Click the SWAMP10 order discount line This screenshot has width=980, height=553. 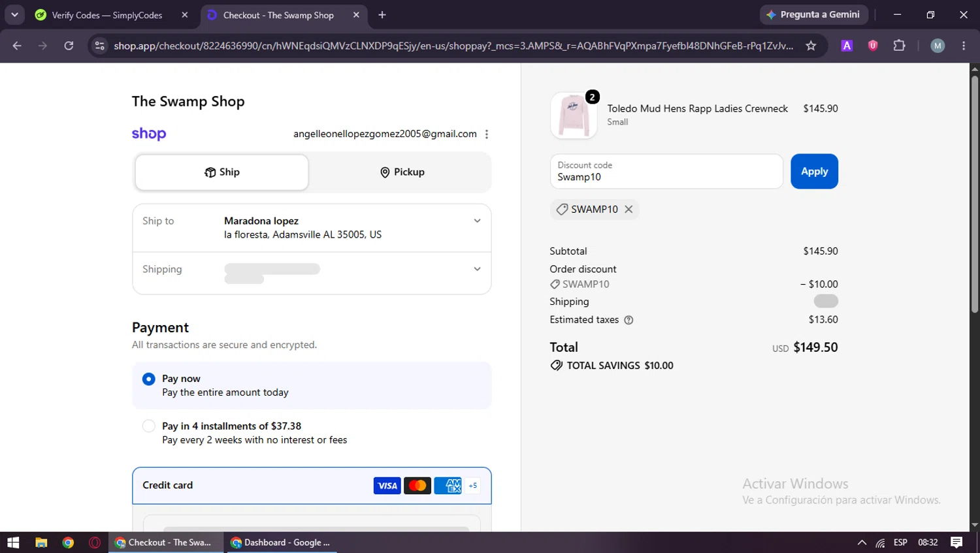pyautogui.click(x=694, y=284)
